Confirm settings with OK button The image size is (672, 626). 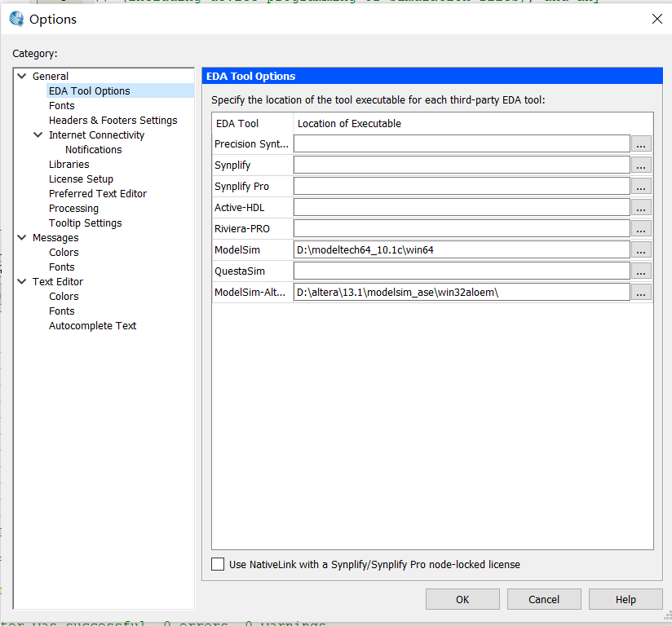(462, 599)
